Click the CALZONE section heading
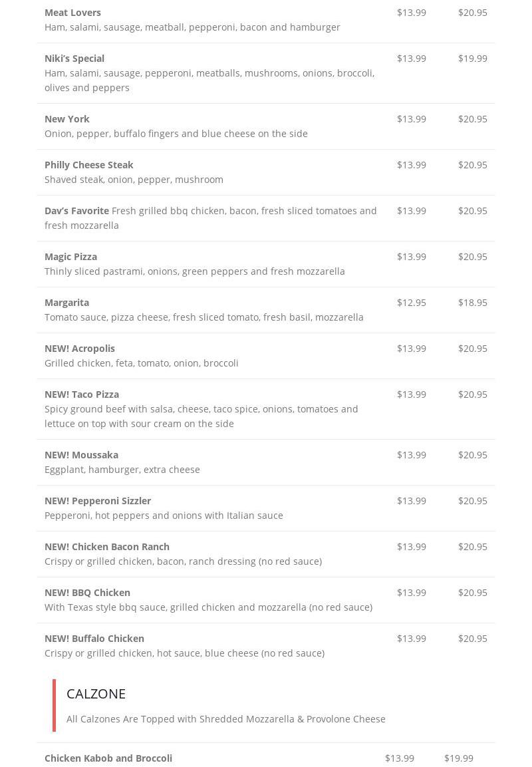532x767 pixels. click(x=96, y=694)
